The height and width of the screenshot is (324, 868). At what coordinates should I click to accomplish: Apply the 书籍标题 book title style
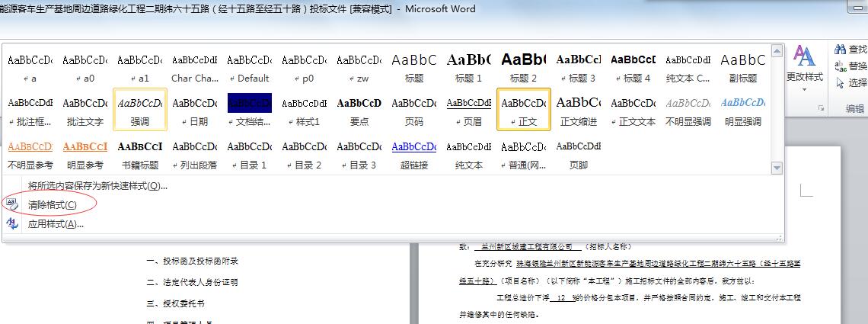pyautogui.click(x=140, y=153)
